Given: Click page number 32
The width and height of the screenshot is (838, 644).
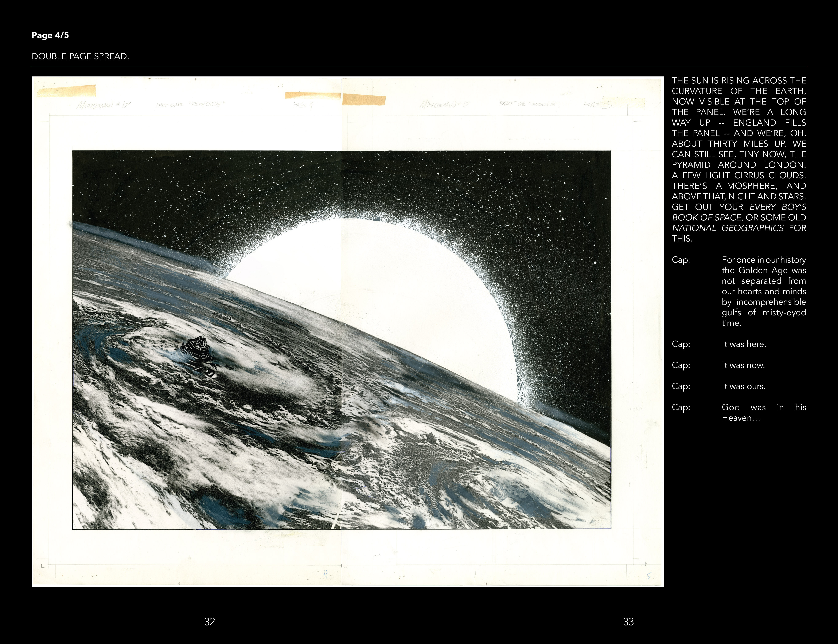Looking at the screenshot, I should click(x=209, y=621).
